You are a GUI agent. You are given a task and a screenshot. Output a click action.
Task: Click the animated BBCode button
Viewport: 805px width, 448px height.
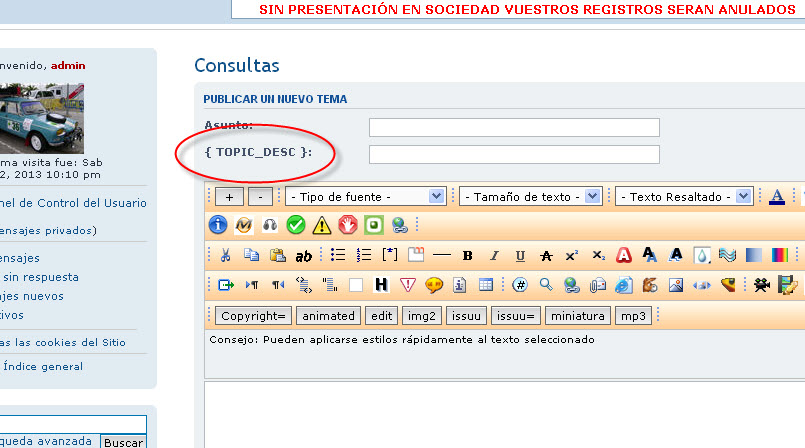[328, 316]
